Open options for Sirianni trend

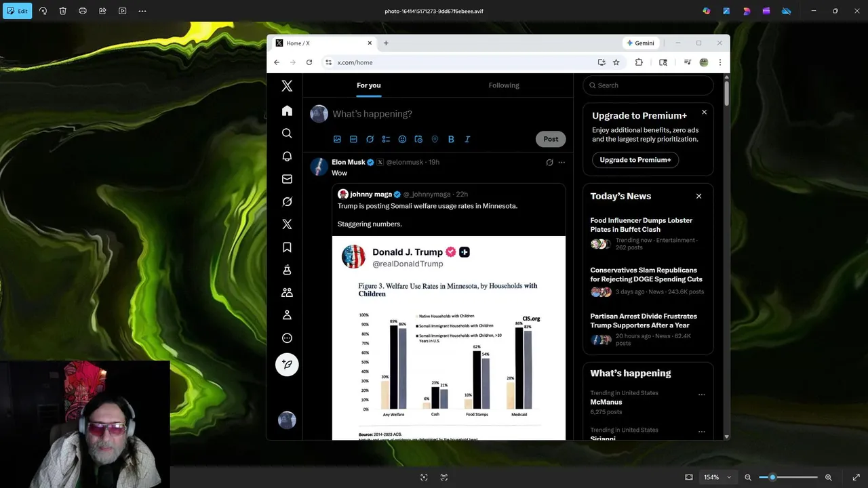(x=701, y=432)
